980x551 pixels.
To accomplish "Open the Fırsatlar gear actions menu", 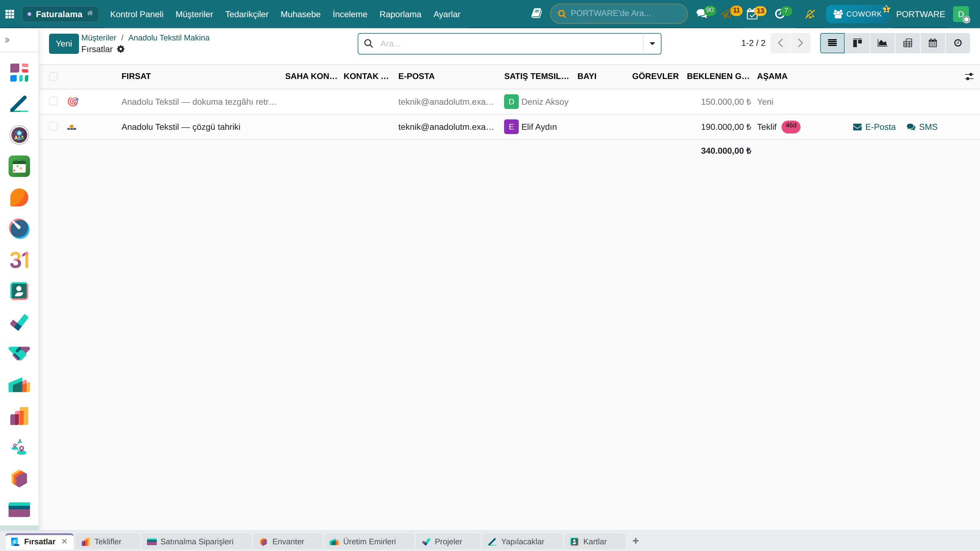I will (x=121, y=49).
